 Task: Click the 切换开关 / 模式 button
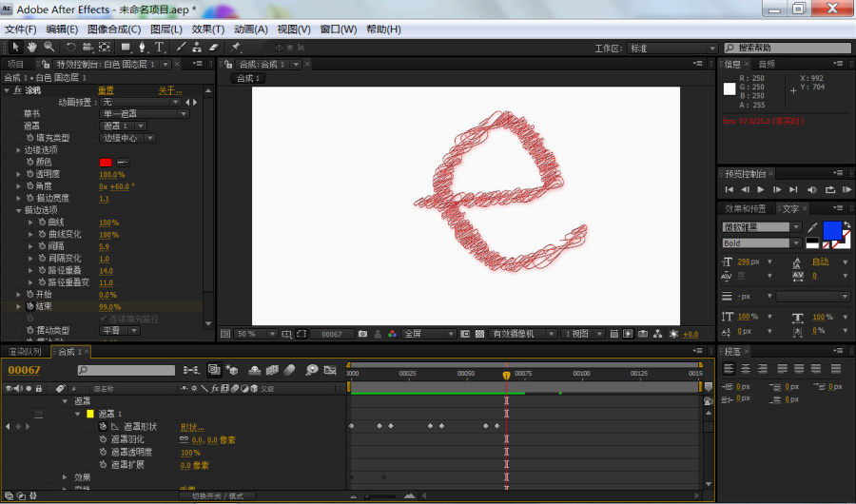pyautogui.click(x=217, y=495)
